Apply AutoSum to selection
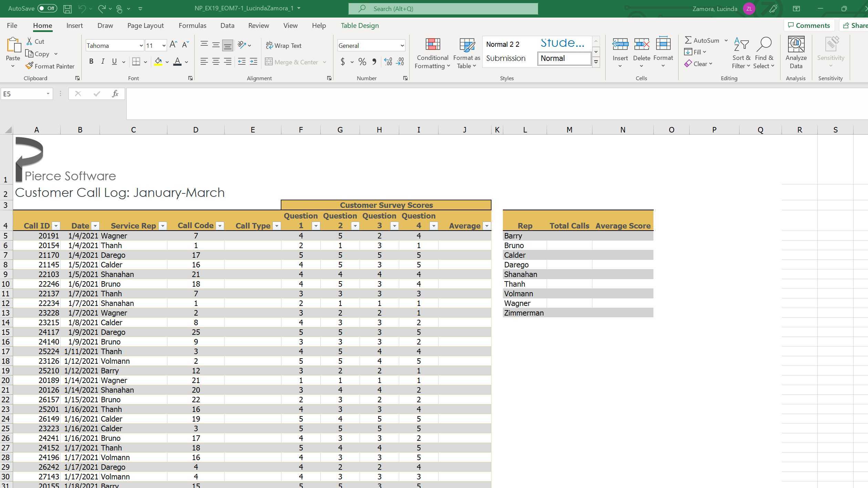Viewport: 868px width, 488px height. coord(703,40)
